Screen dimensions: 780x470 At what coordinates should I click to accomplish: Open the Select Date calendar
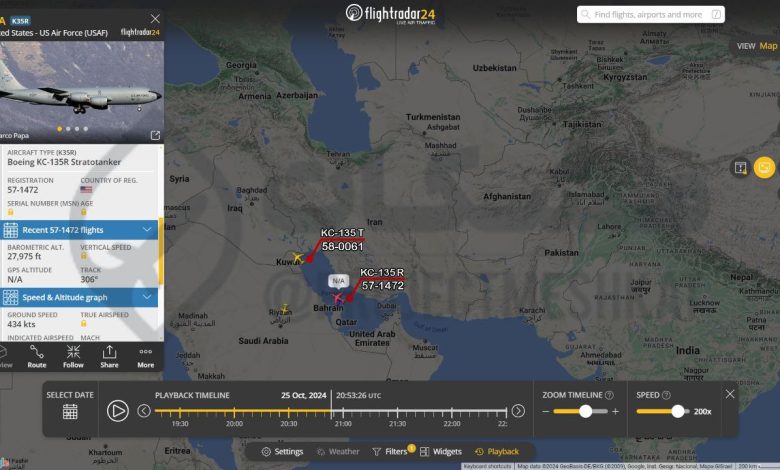[70, 411]
